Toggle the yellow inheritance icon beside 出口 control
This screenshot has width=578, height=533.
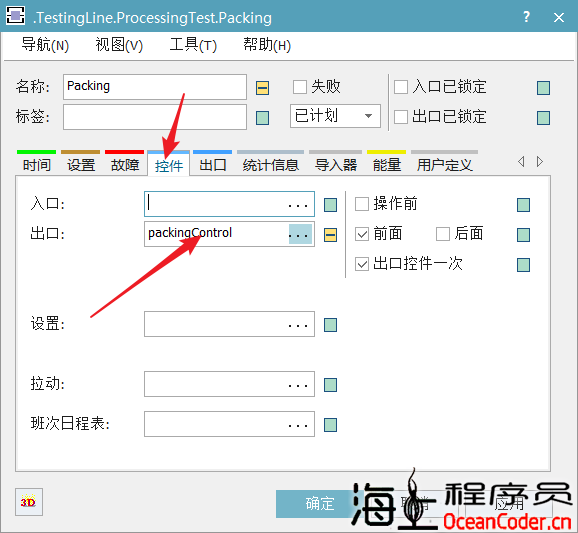[x=330, y=235]
